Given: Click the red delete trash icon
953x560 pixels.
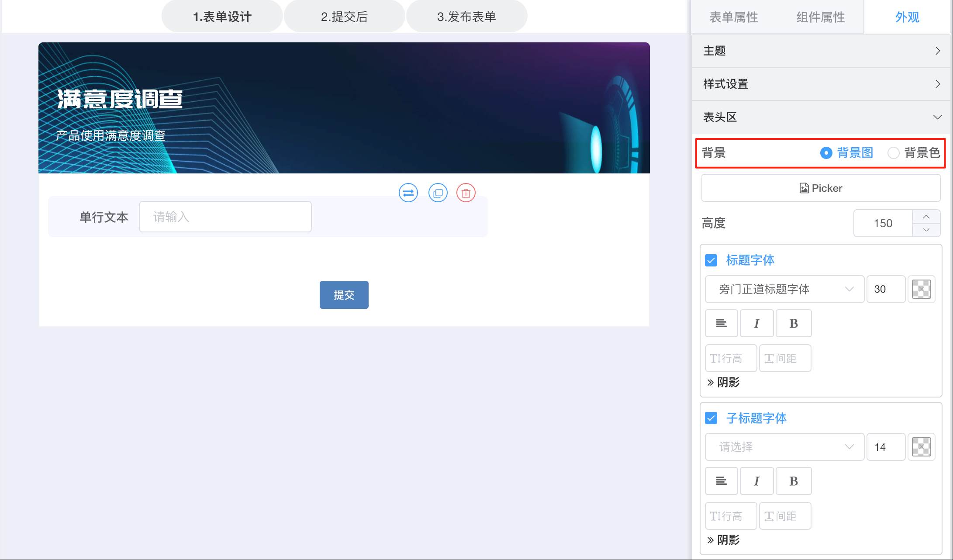Looking at the screenshot, I should 466,193.
